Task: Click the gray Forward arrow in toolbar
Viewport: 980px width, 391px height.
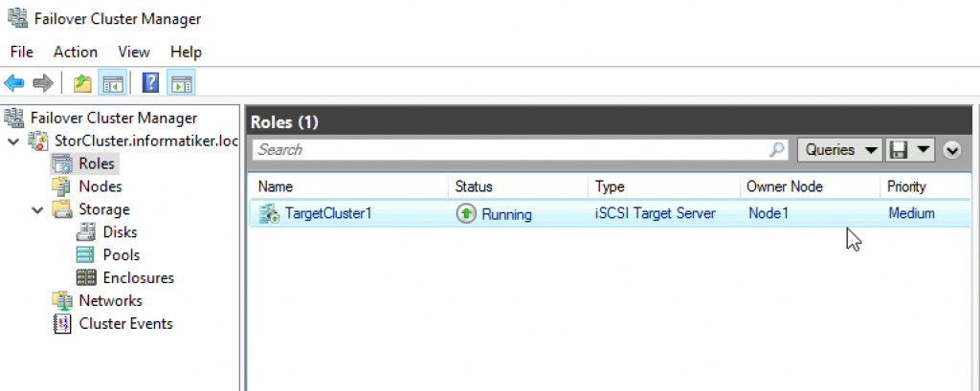Action: click(42, 82)
